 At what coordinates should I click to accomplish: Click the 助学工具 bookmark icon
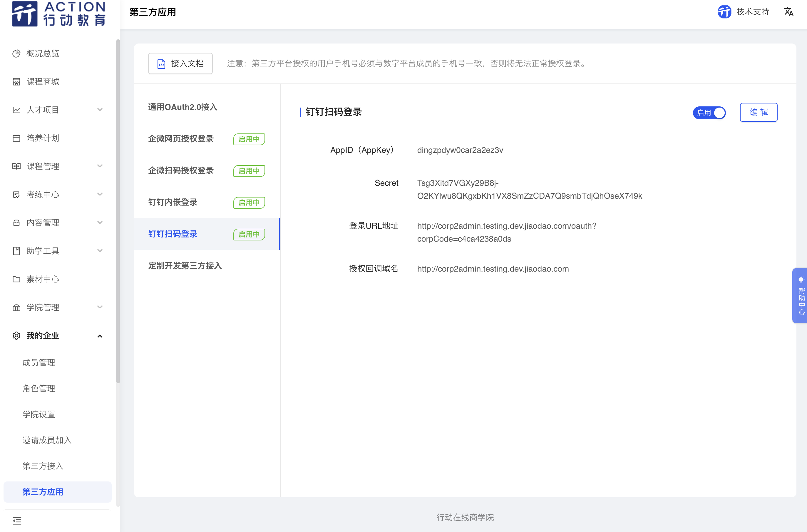click(x=16, y=251)
